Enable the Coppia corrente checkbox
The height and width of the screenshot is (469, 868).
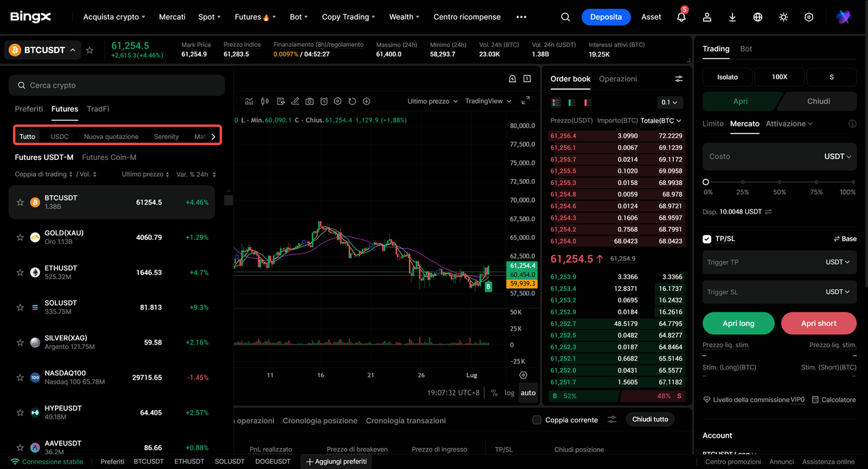[536, 420]
